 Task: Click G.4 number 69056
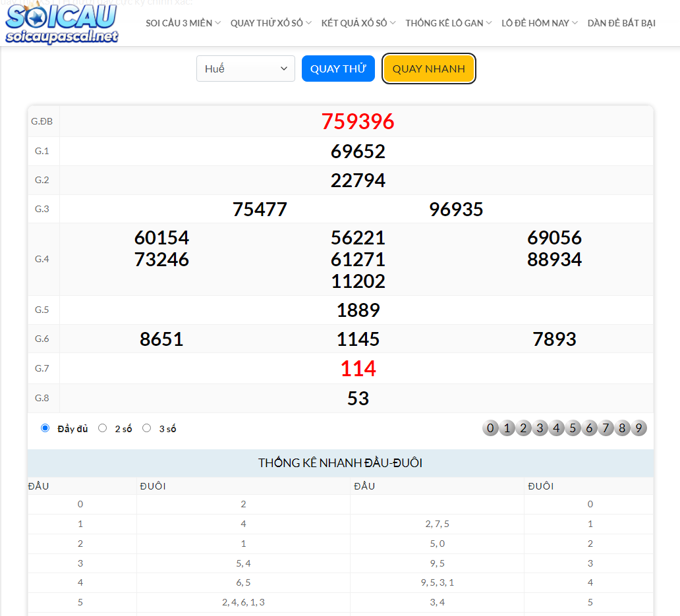click(x=554, y=238)
